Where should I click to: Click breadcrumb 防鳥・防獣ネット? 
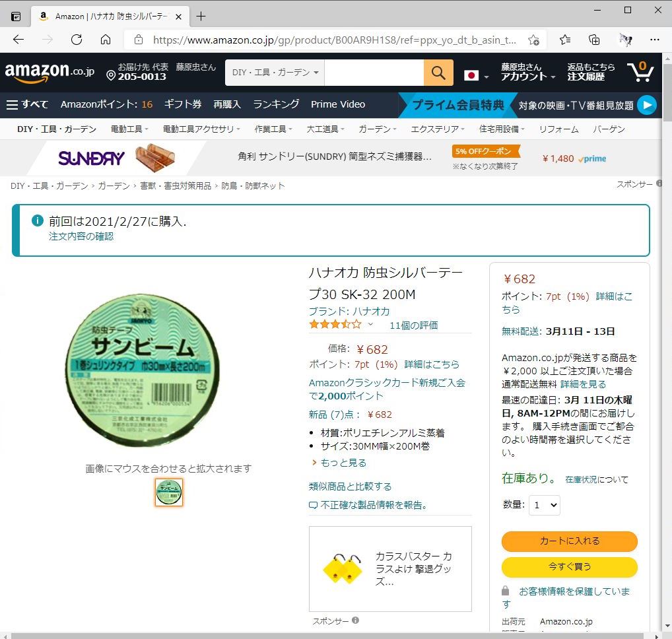253,185
